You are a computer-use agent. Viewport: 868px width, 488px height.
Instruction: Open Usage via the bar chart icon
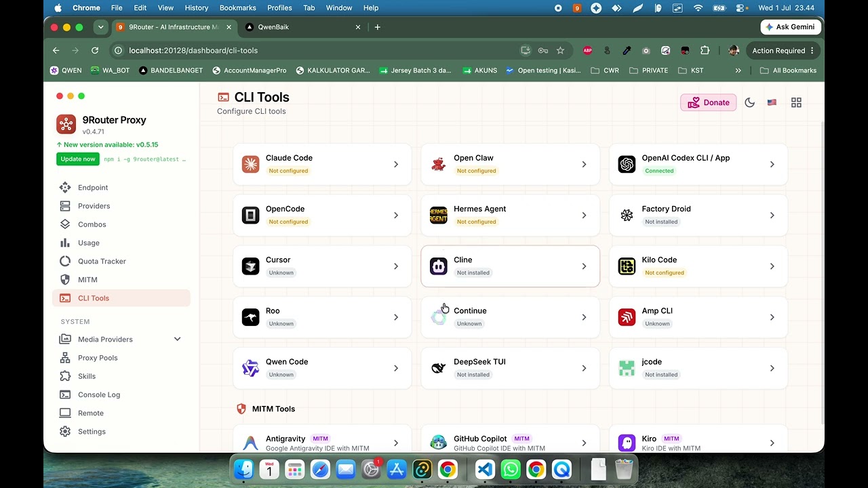point(65,243)
